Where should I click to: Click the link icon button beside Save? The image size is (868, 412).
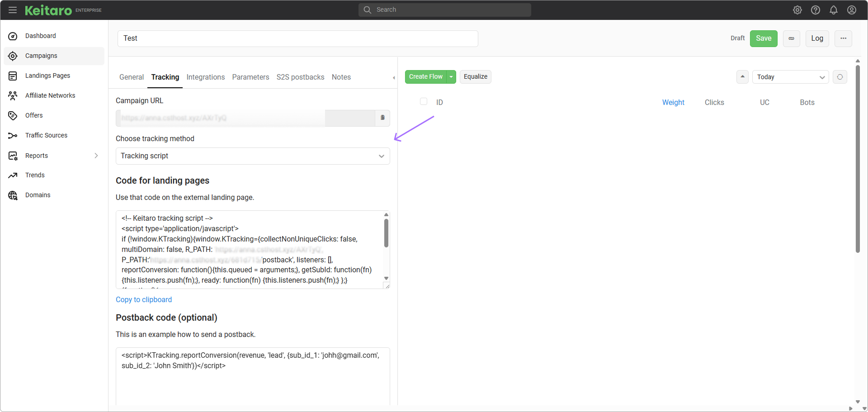[x=792, y=38]
